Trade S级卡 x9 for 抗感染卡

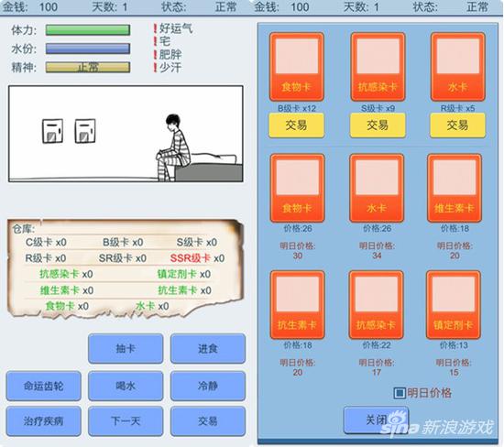378,125
